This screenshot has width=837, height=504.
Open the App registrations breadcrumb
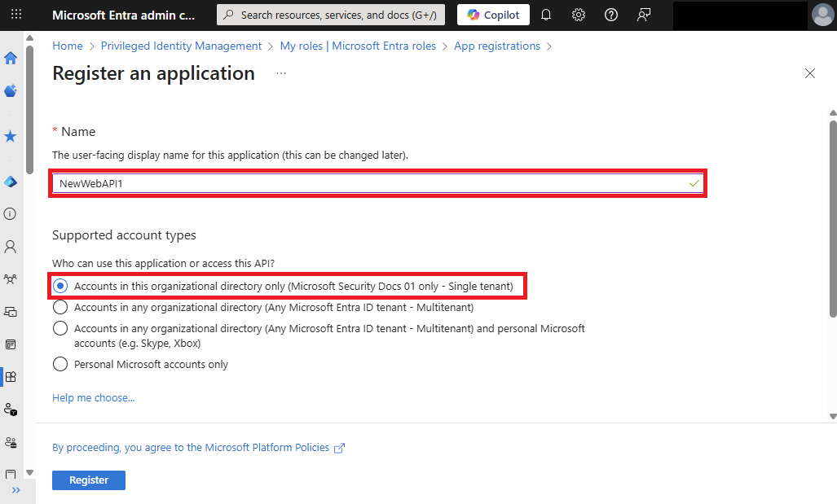pyautogui.click(x=497, y=46)
